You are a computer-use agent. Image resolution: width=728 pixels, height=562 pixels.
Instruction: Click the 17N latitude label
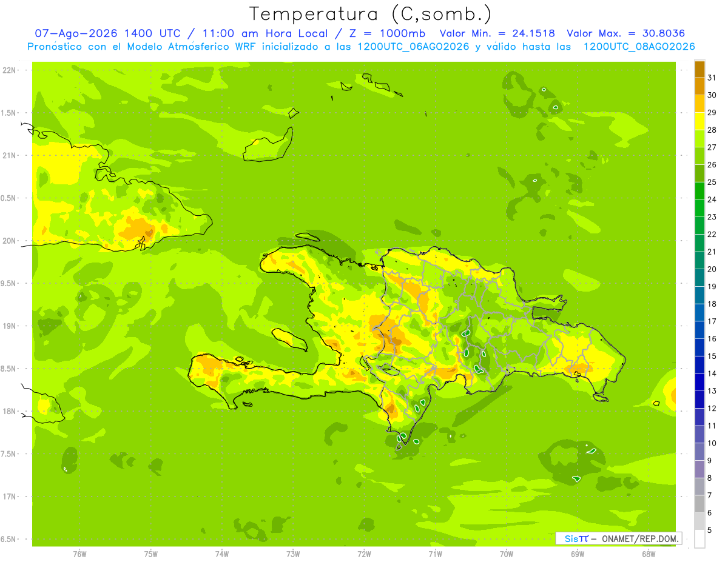click(9, 497)
